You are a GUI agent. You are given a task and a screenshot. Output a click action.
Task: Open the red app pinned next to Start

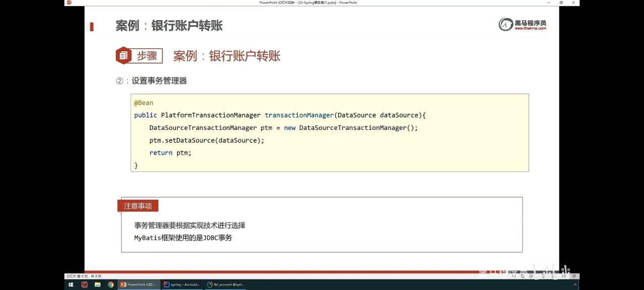click(x=85, y=284)
